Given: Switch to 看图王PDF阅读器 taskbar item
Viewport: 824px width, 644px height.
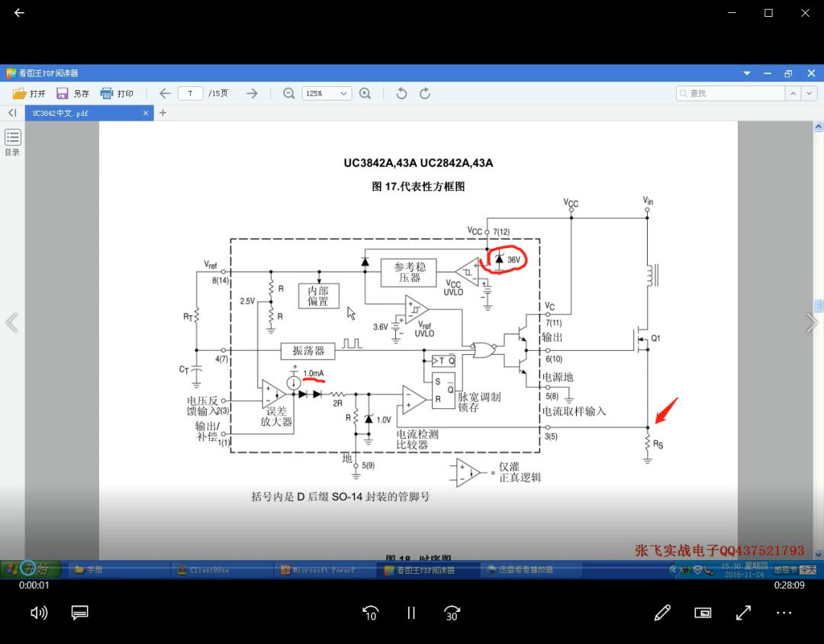Looking at the screenshot, I should [x=426, y=570].
